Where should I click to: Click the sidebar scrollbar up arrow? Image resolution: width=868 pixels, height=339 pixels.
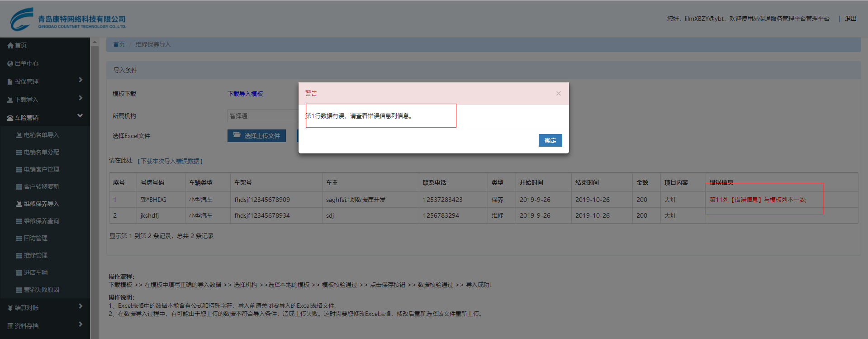[95, 42]
